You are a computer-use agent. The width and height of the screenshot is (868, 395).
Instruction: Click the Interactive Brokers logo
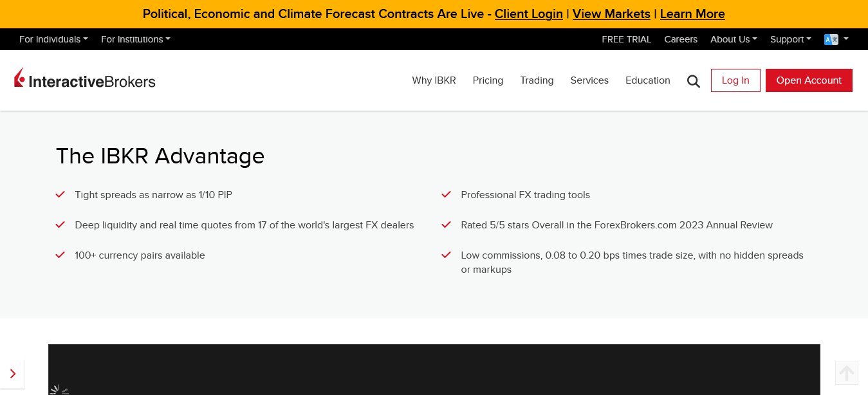click(85, 80)
